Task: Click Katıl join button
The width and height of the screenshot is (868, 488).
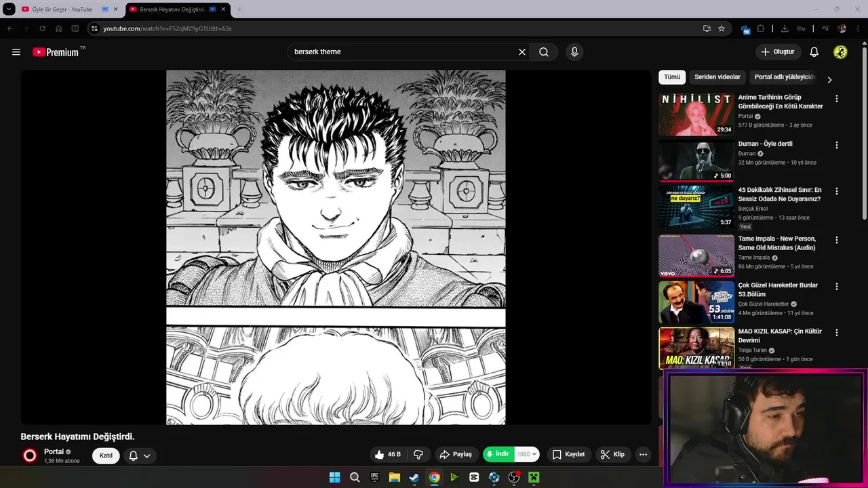Action: click(106, 455)
